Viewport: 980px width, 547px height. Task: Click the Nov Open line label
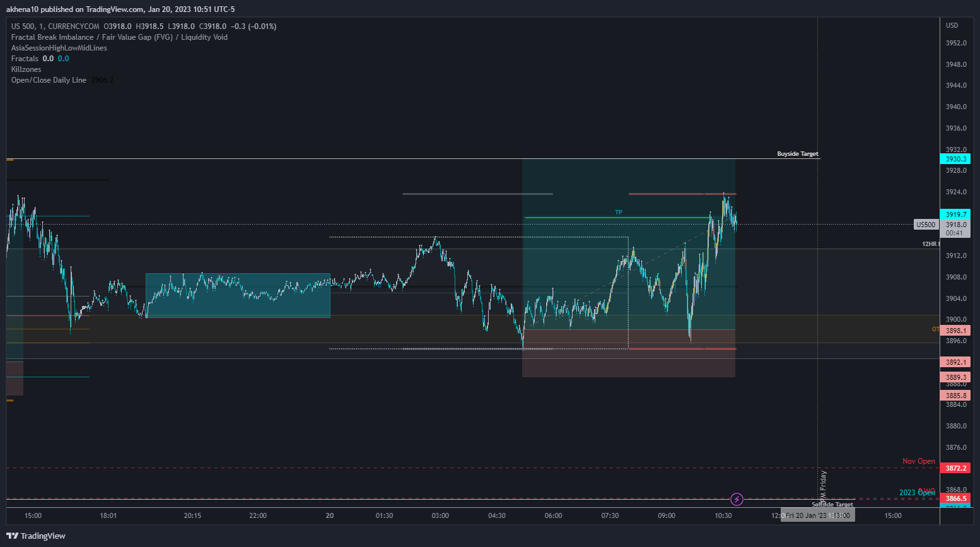918,461
